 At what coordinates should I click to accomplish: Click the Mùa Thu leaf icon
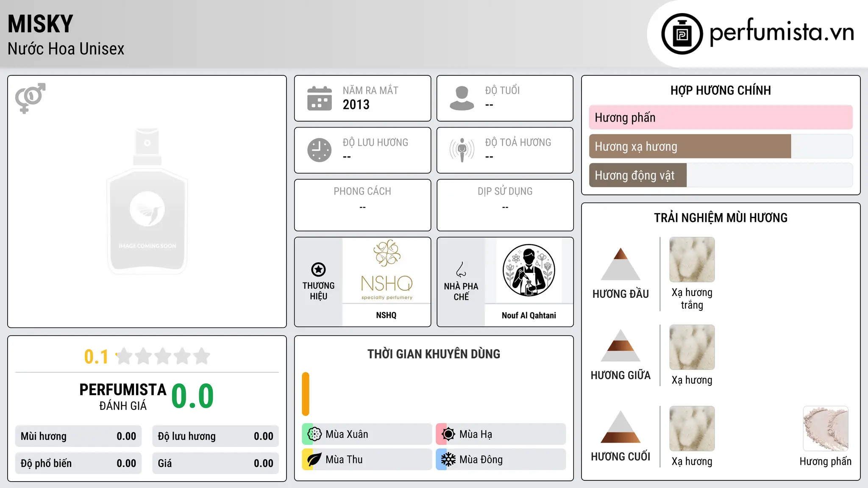(x=314, y=460)
